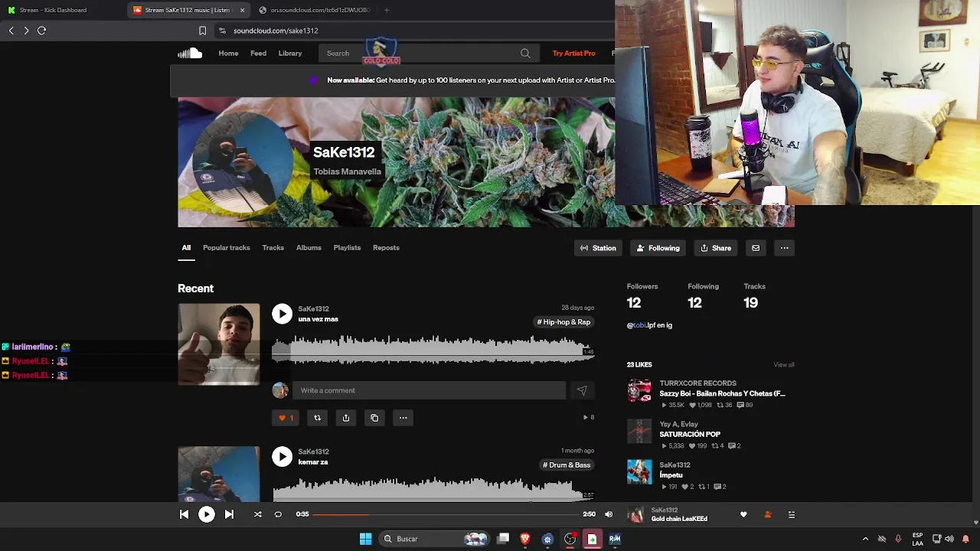Bookmark the page icon
The image size is (980, 551).
(x=202, y=31)
